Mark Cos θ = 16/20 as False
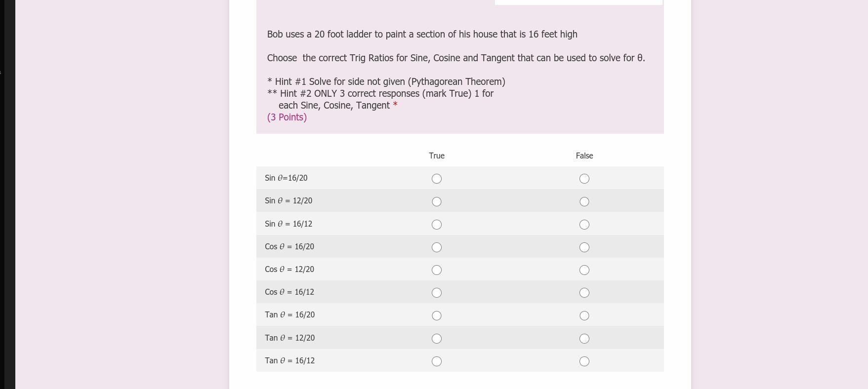The image size is (868, 389). [x=584, y=247]
